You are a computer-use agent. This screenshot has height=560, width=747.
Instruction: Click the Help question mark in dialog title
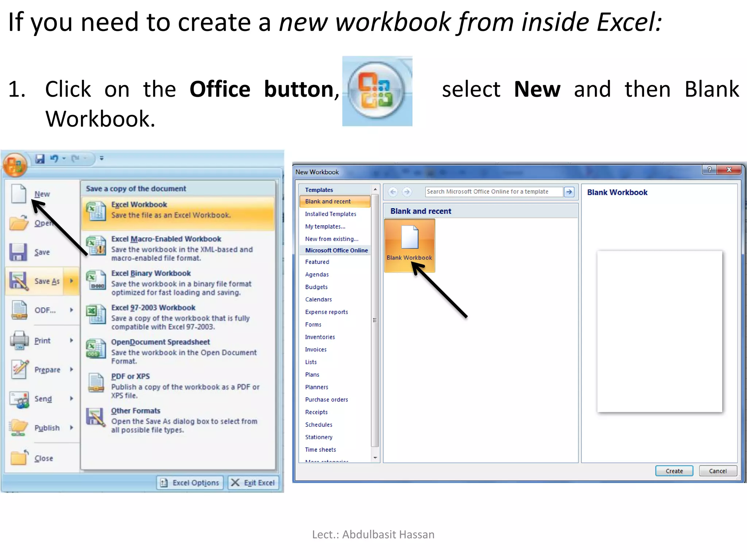coord(709,170)
